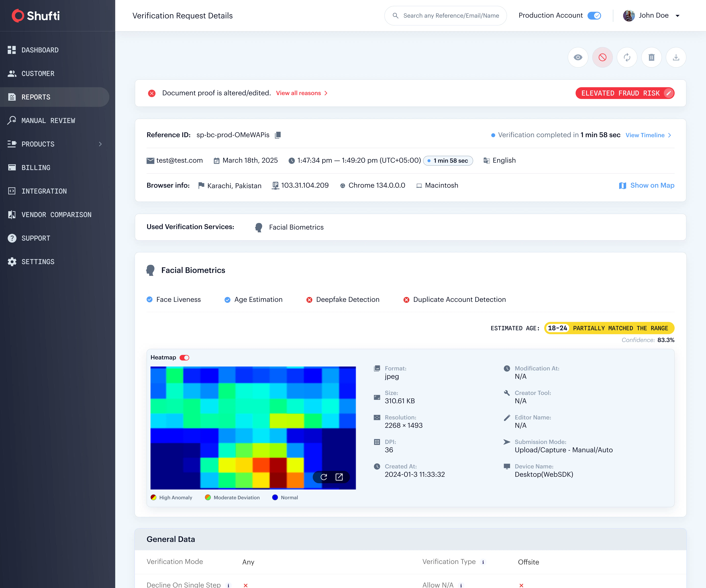
Task: Click the info icon next to Verification Type
Action: click(483, 562)
